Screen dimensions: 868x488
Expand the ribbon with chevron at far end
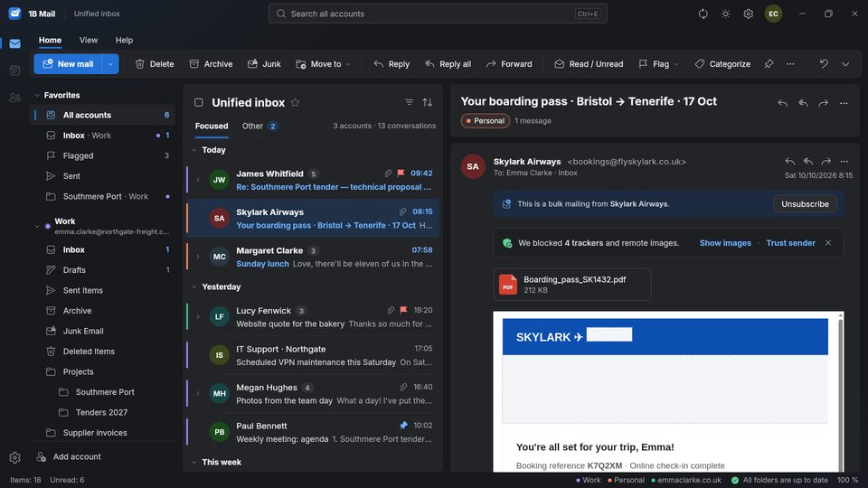pyautogui.click(x=845, y=64)
